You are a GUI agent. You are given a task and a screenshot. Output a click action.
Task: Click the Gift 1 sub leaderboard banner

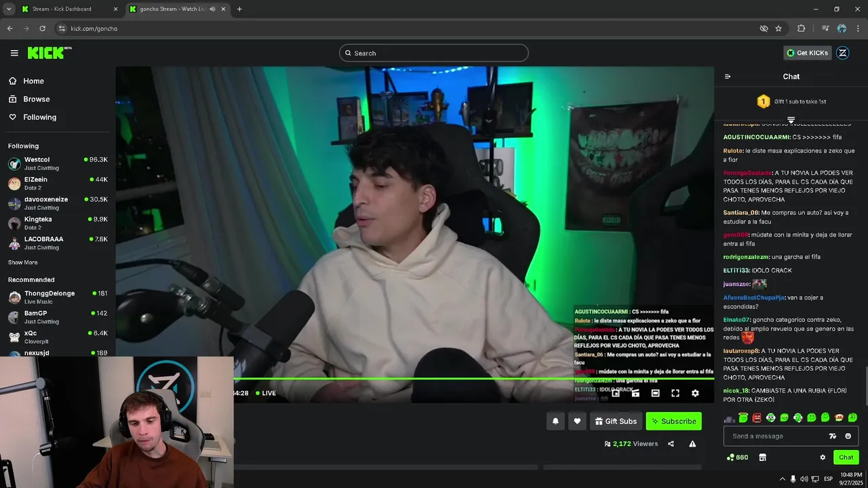(791, 102)
